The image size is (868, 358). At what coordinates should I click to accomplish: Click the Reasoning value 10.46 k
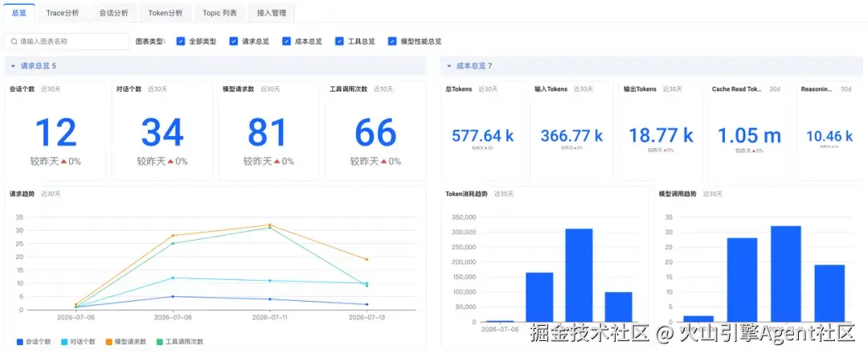829,136
